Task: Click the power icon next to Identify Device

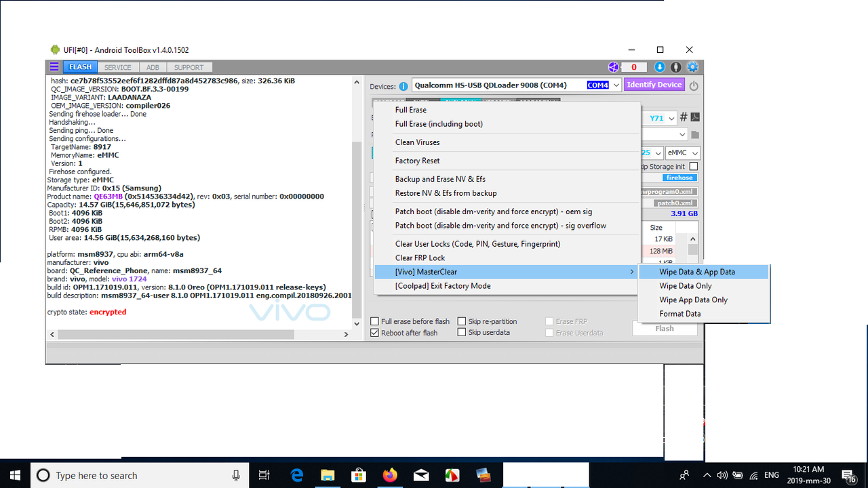Action: (x=694, y=85)
